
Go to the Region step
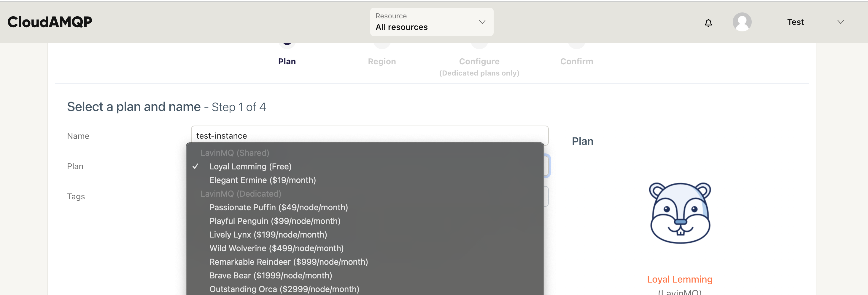(x=382, y=61)
